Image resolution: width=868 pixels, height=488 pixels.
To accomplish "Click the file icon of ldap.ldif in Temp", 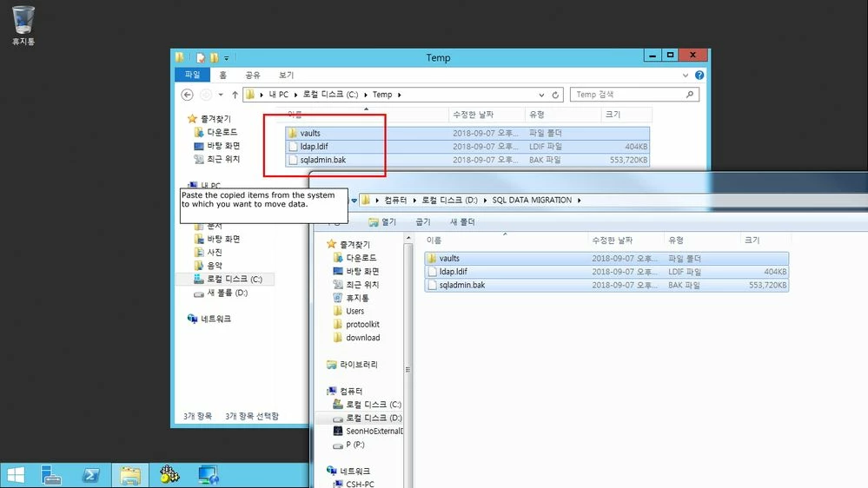I will click(x=293, y=147).
